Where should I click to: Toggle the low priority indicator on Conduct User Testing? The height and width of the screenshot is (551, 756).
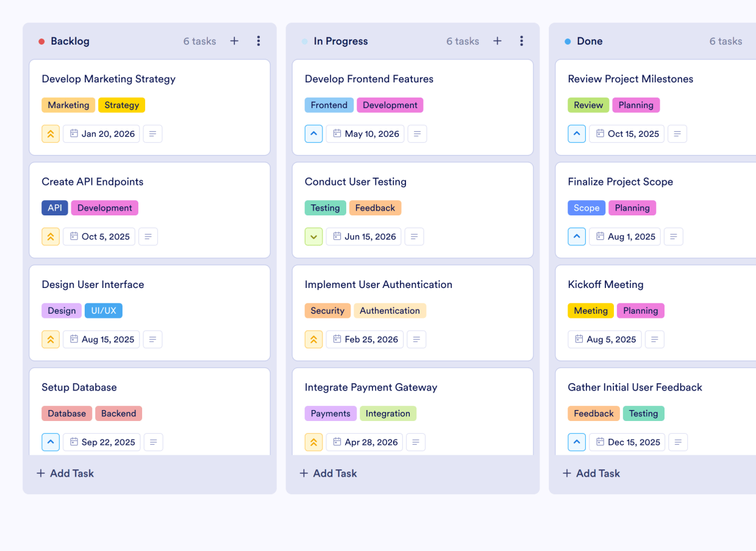[x=313, y=236]
